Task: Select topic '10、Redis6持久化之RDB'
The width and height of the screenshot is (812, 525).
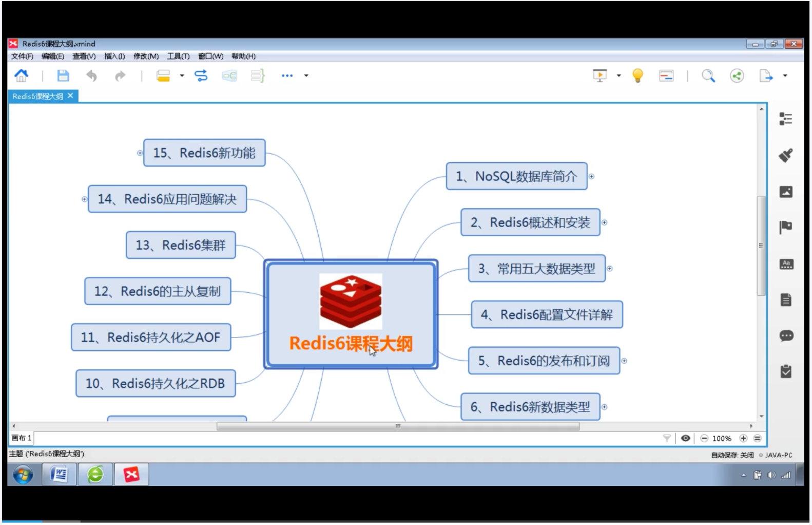Action: 156,384
